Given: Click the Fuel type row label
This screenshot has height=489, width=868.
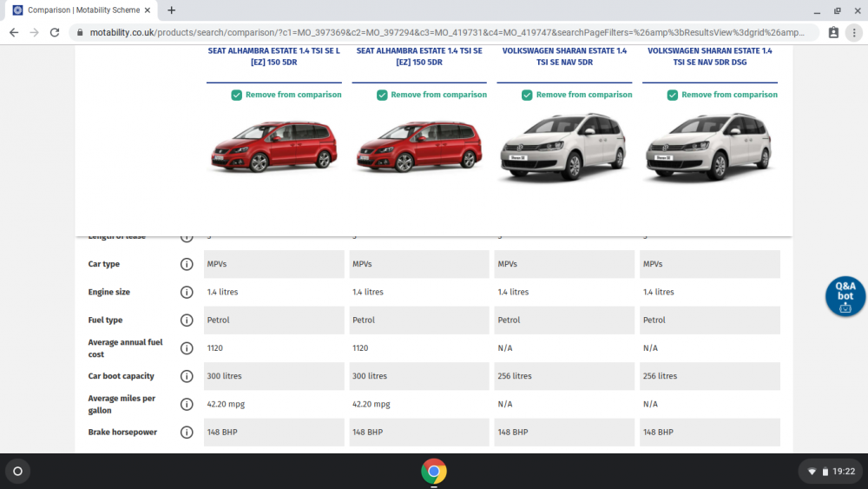Looking at the screenshot, I should 105,320.
